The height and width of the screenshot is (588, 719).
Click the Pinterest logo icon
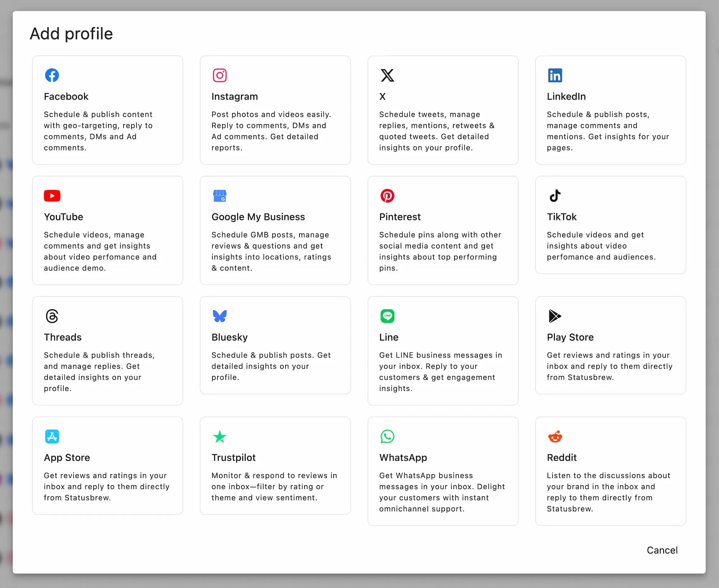pos(387,196)
